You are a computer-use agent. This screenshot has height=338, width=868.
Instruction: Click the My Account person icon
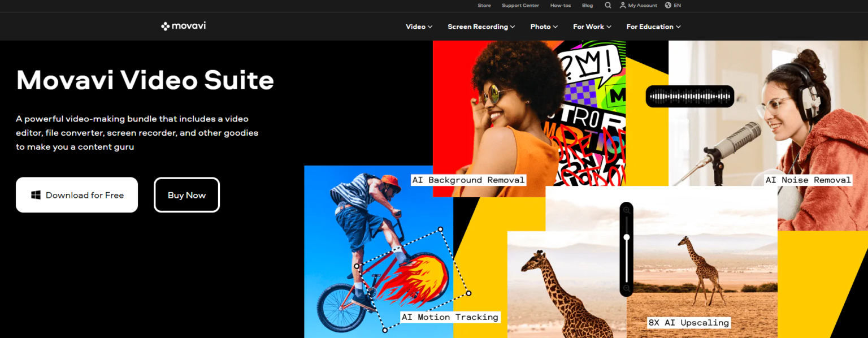[x=623, y=5]
